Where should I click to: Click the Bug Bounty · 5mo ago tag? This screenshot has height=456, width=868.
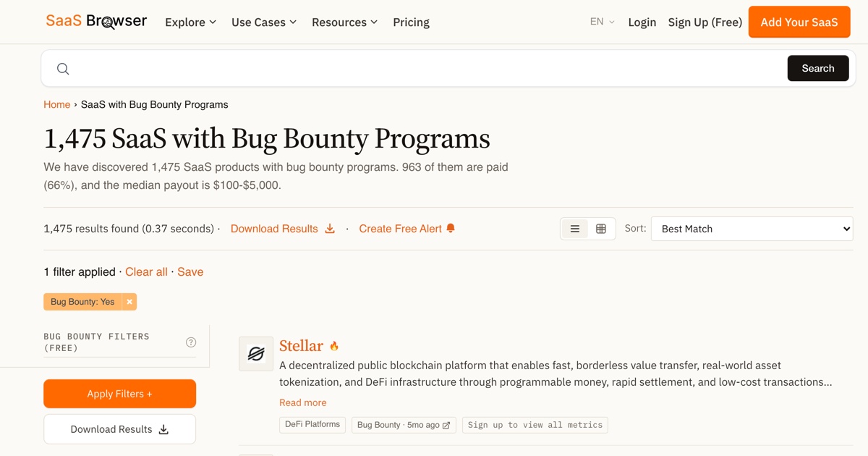point(404,425)
